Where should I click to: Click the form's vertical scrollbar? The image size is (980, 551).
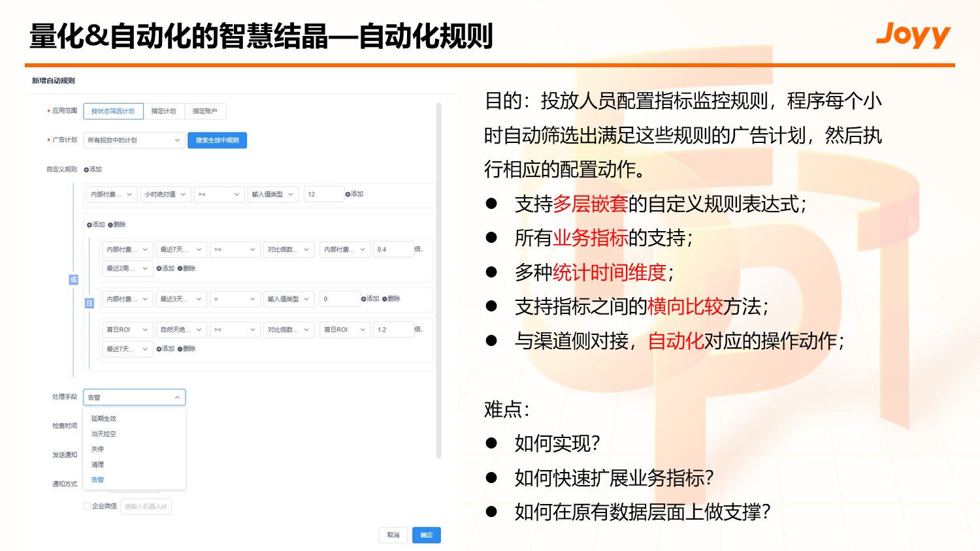click(439, 281)
